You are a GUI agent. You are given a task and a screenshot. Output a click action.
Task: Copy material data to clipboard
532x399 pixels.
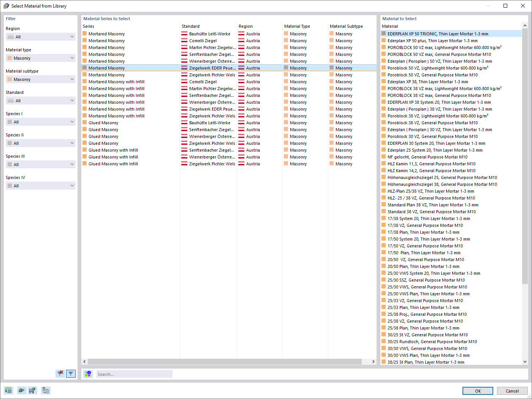tap(46, 390)
